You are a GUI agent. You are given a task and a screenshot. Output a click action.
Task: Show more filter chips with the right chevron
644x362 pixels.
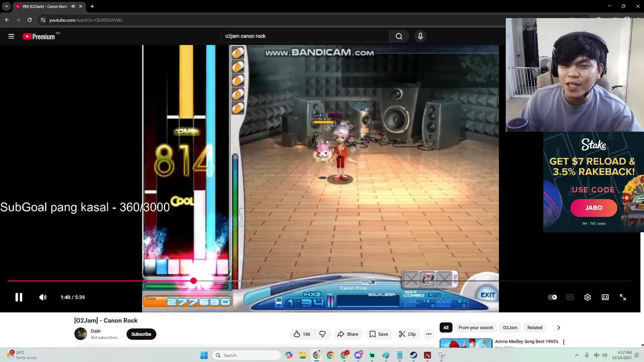(558, 328)
